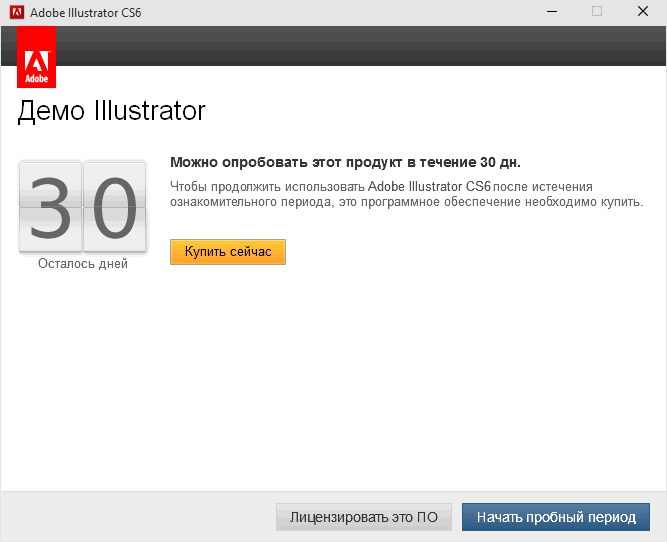Start trial with Начать пробный период
667x542 pixels.
(x=556, y=517)
